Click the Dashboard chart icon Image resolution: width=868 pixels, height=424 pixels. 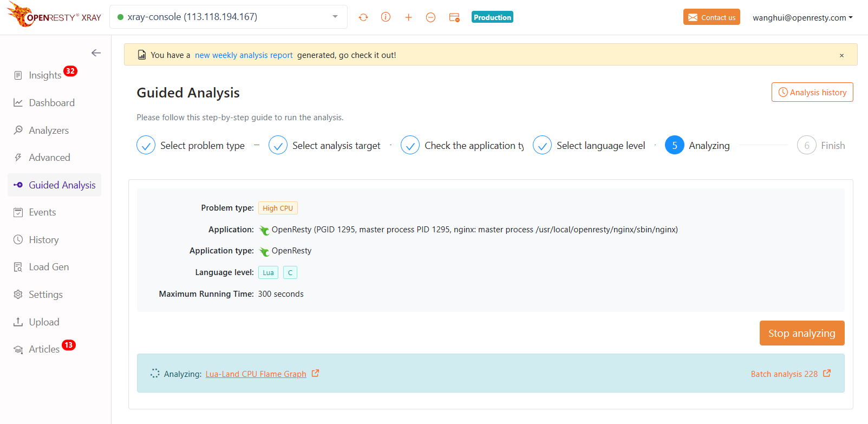[x=18, y=103]
